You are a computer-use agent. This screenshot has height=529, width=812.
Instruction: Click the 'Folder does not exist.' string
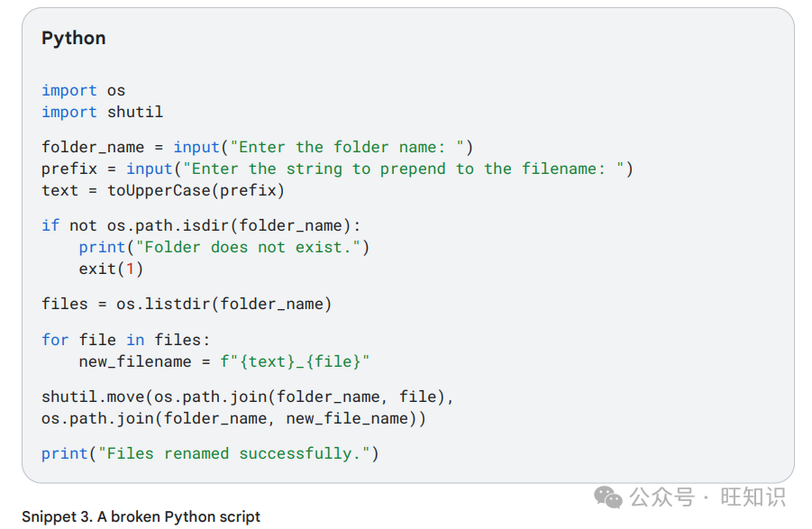(x=248, y=248)
